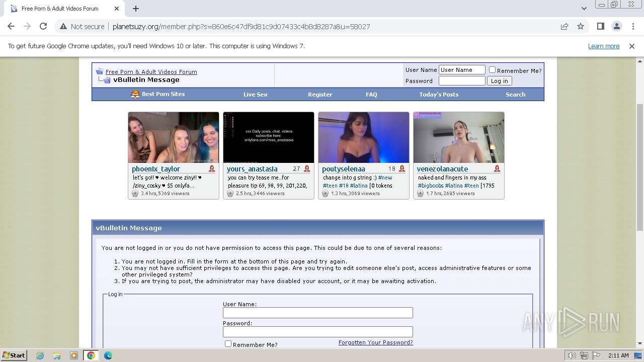Click the scrollbar down arrow

(x=639, y=344)
